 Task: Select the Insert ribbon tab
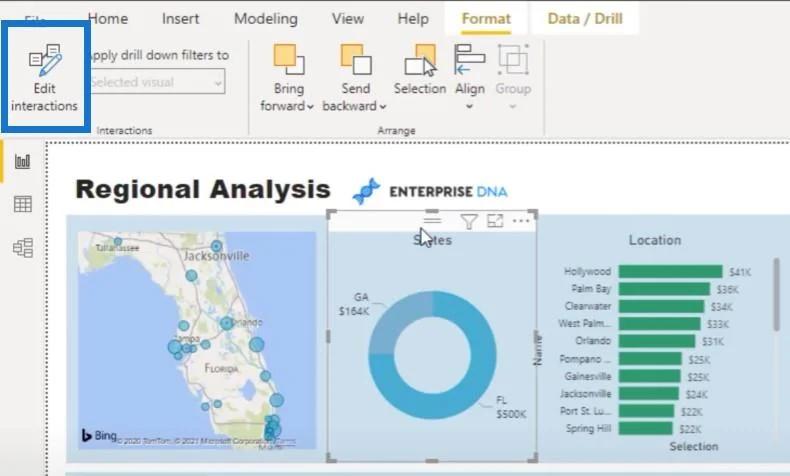click(180, 19)
